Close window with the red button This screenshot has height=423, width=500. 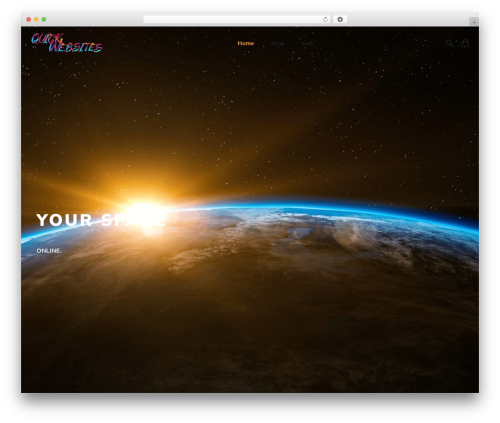coord(29,20)
